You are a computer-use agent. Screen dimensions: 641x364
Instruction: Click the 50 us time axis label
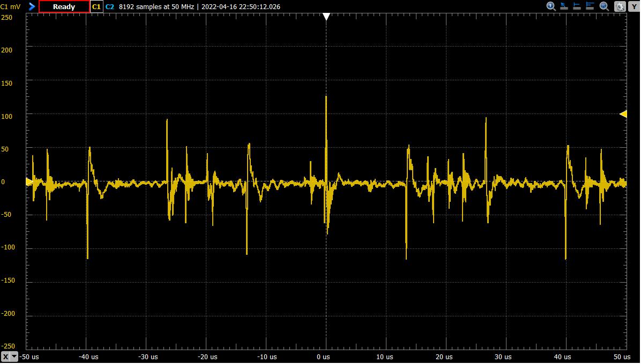(622, 357)
